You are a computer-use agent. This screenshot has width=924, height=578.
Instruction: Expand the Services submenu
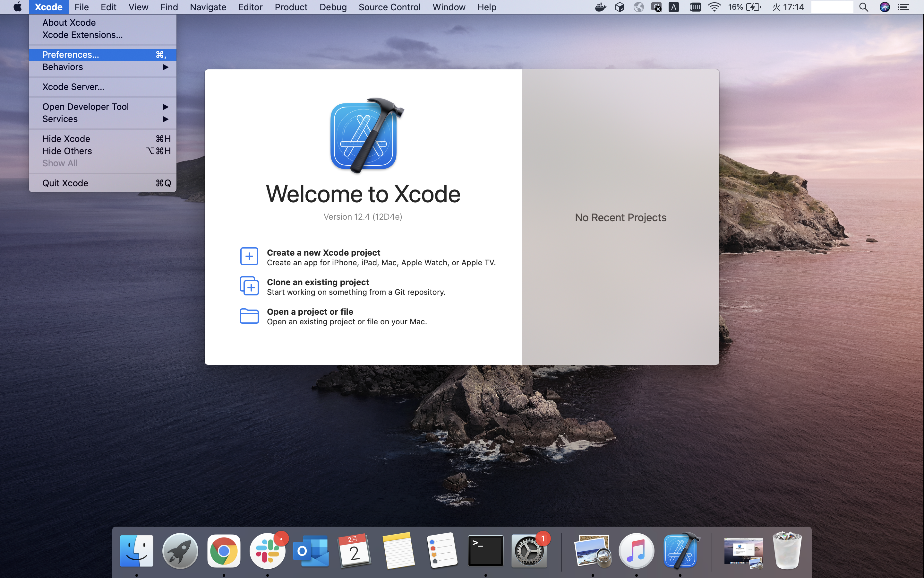pyautogui.click(x=102, y=119)
